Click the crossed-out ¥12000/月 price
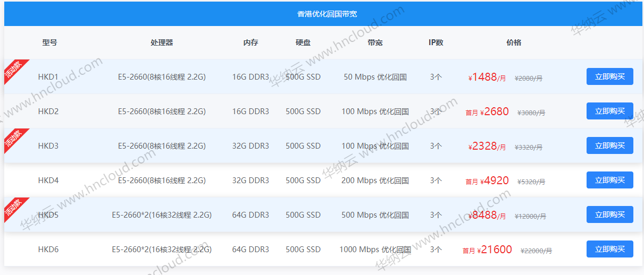The image size is (644, 275). (530, 216)
